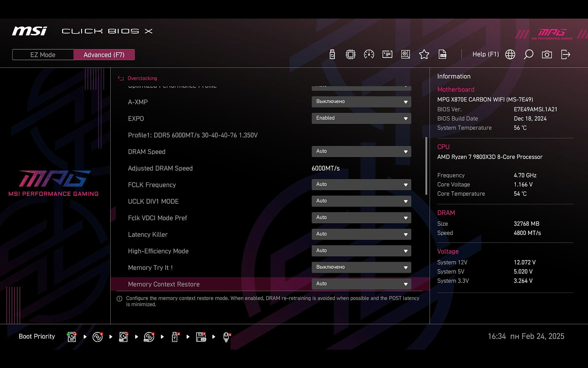
Task: Open the Memory Try It ! dropdown
Action: 361,267
